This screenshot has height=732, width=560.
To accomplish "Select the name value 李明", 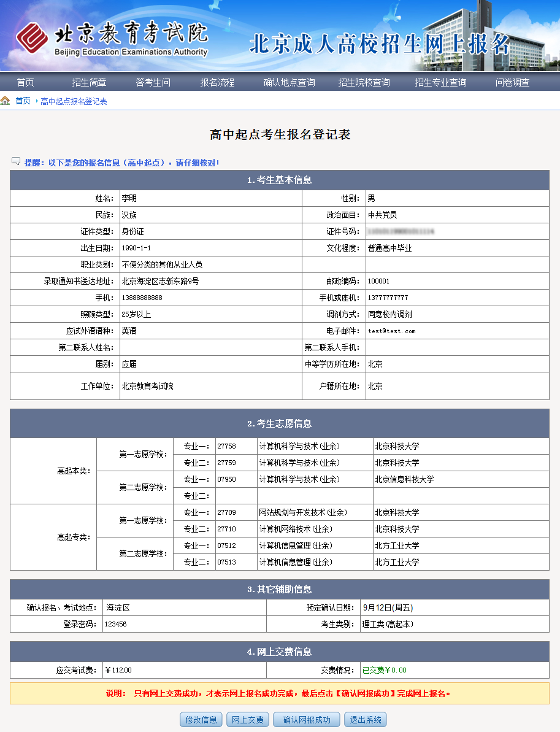I will click(x=129, y=198).
